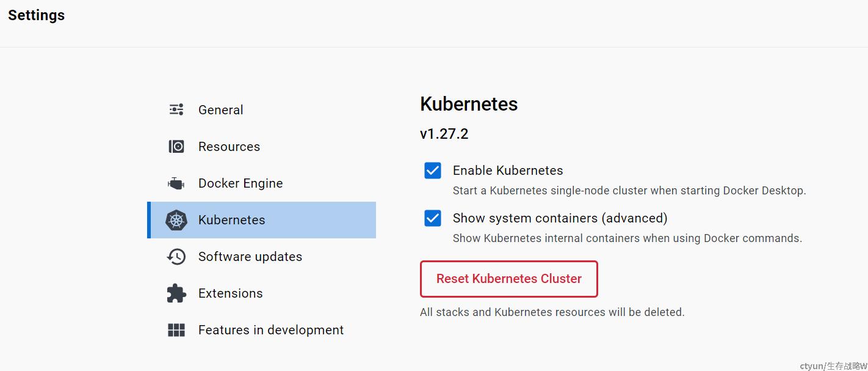Open Software updates settings
The image size is (868, 371).
click(261, 257)
